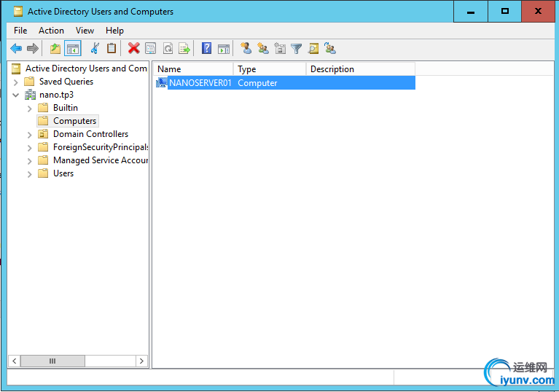Expand the Saved Queries node
The image size is (559, 392).
pos(16,82)
